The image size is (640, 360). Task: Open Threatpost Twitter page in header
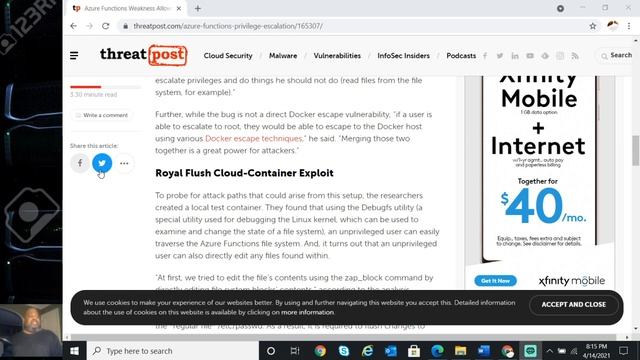click(500, 56)
